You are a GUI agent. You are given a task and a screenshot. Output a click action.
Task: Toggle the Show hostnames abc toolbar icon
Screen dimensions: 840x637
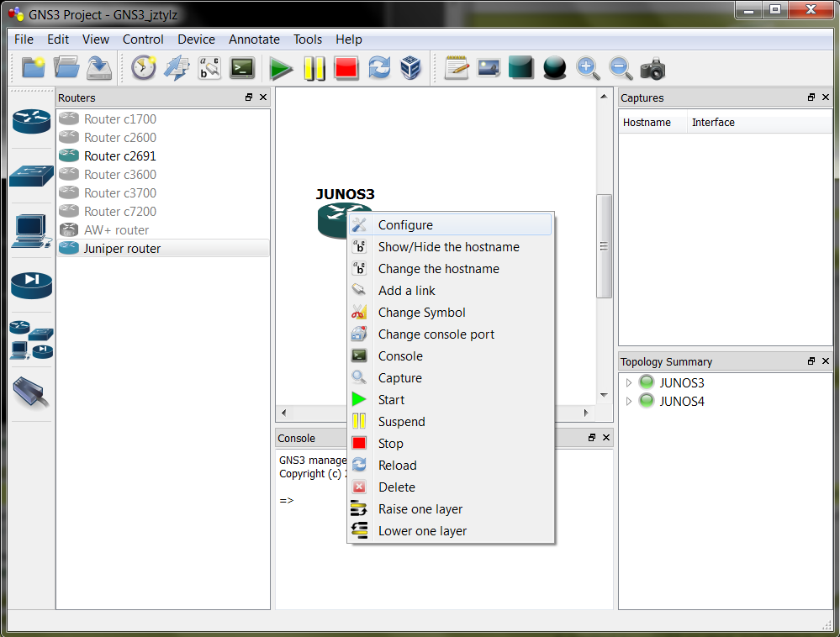(x=209, y=68)
